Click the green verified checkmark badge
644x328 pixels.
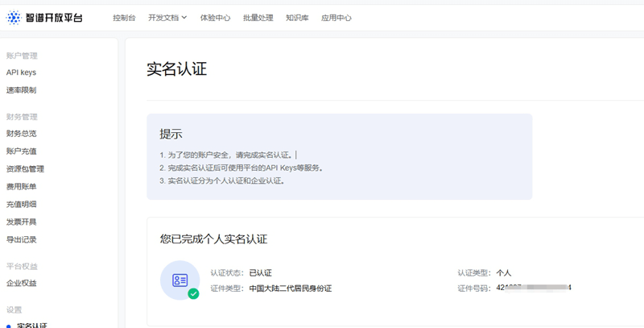click(193, 293)
